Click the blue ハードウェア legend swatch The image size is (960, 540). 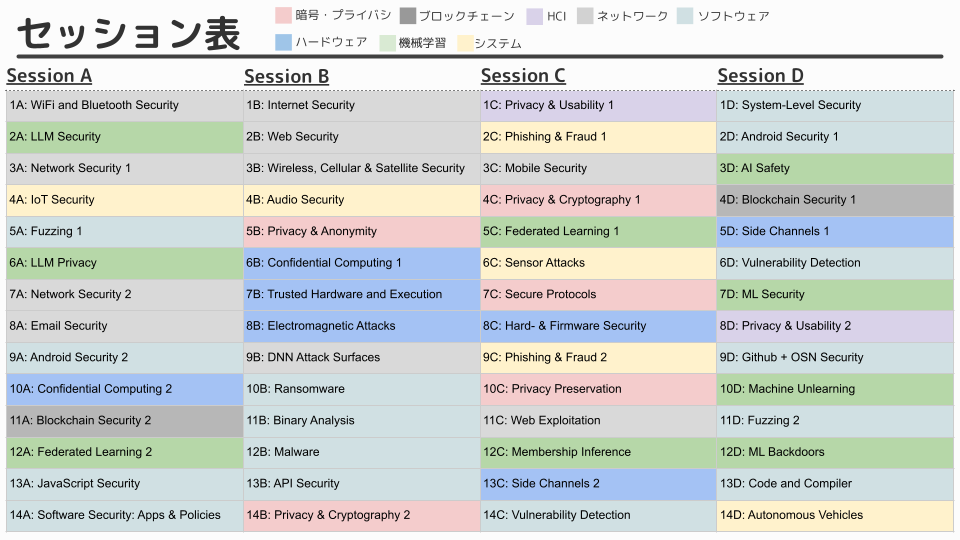point(283,42)
